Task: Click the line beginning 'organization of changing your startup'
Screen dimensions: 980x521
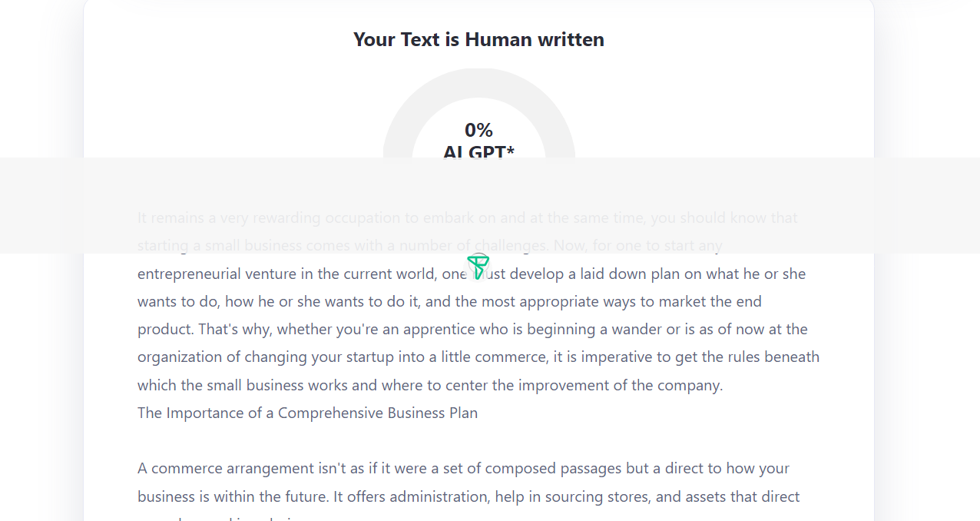Action: (x=478, y=357)
